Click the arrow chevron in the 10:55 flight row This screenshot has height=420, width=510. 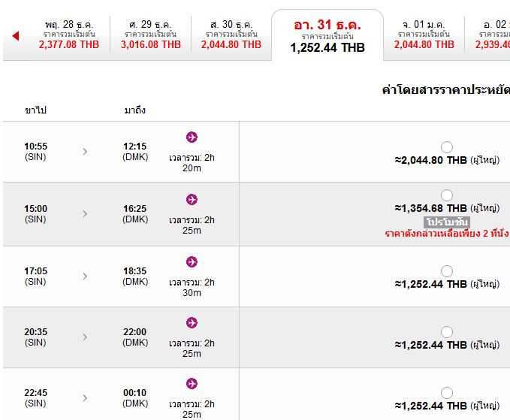85,152
